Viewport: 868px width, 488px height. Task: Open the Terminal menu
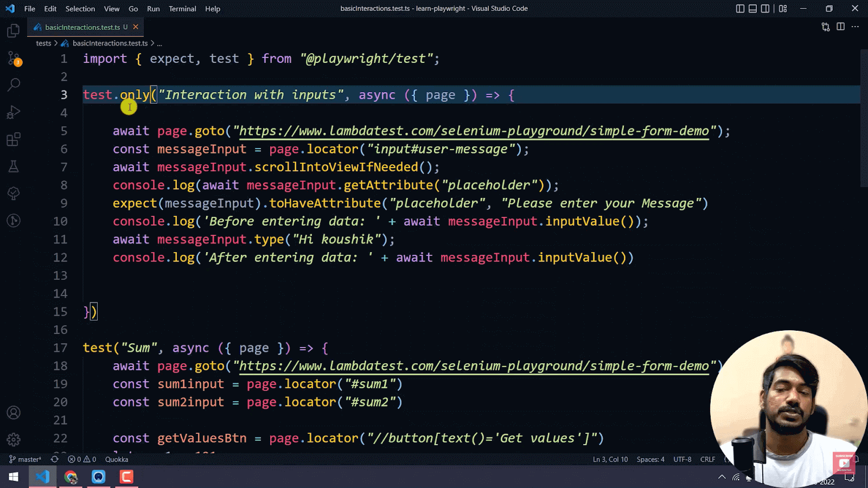(182, 9)
